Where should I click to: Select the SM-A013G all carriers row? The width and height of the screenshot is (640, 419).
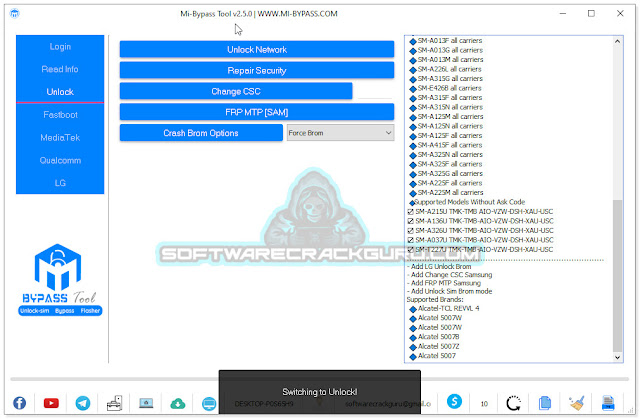pos(446,50)
